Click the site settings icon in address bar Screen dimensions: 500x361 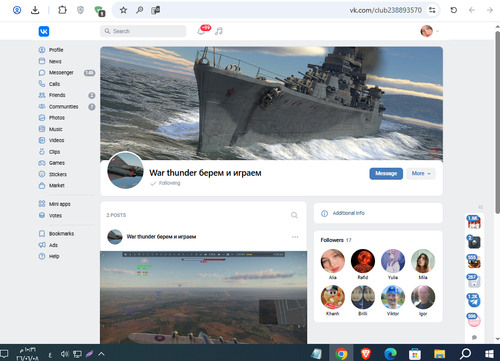pyautogui.click(x=432, y=10)
